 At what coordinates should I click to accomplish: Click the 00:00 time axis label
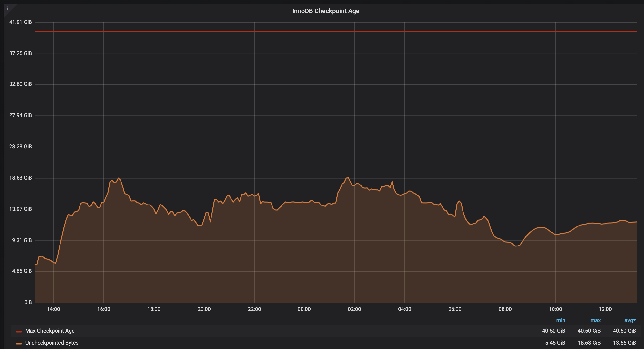304,309
